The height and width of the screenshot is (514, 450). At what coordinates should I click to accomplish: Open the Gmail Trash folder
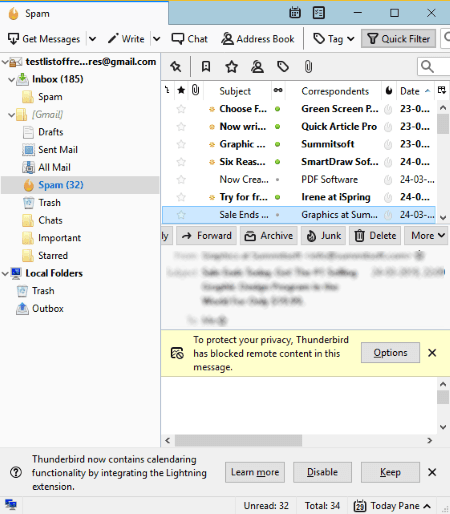tap(49, 203)
